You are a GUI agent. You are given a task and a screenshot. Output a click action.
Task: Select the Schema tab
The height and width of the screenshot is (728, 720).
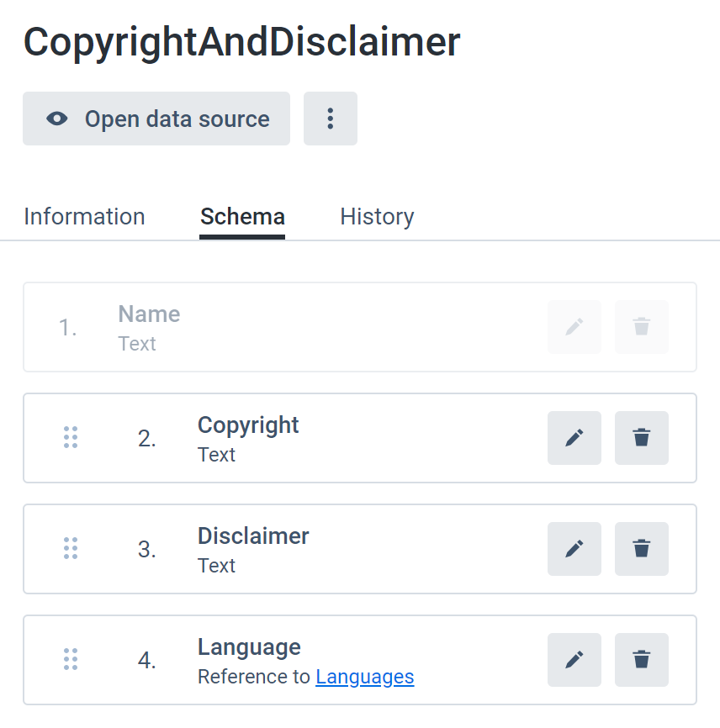point(242,216)
